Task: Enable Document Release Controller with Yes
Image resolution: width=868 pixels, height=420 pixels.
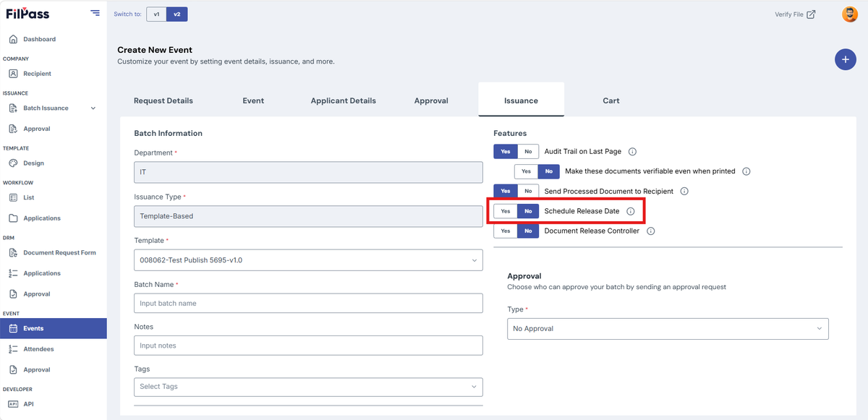Action: 506,231
